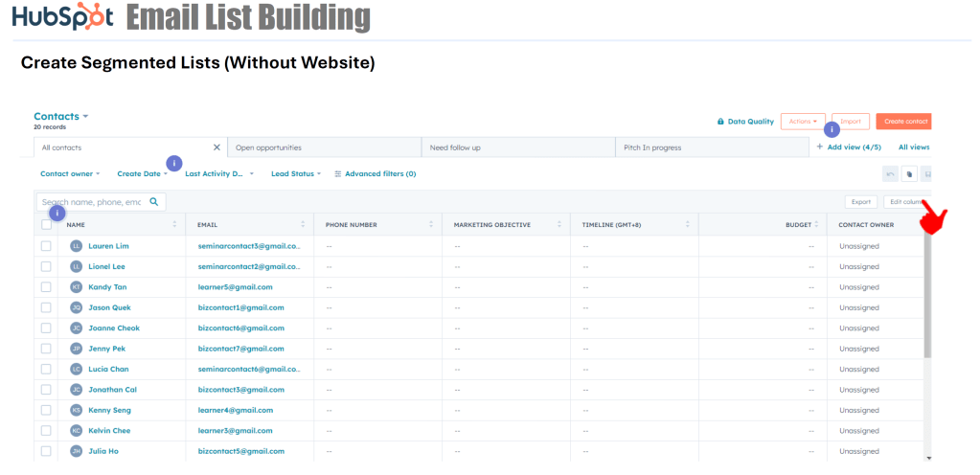The height and width of the screenshot is (475, 980).
Task: Close the All contacts tab
Action: [x=217, y=147]
